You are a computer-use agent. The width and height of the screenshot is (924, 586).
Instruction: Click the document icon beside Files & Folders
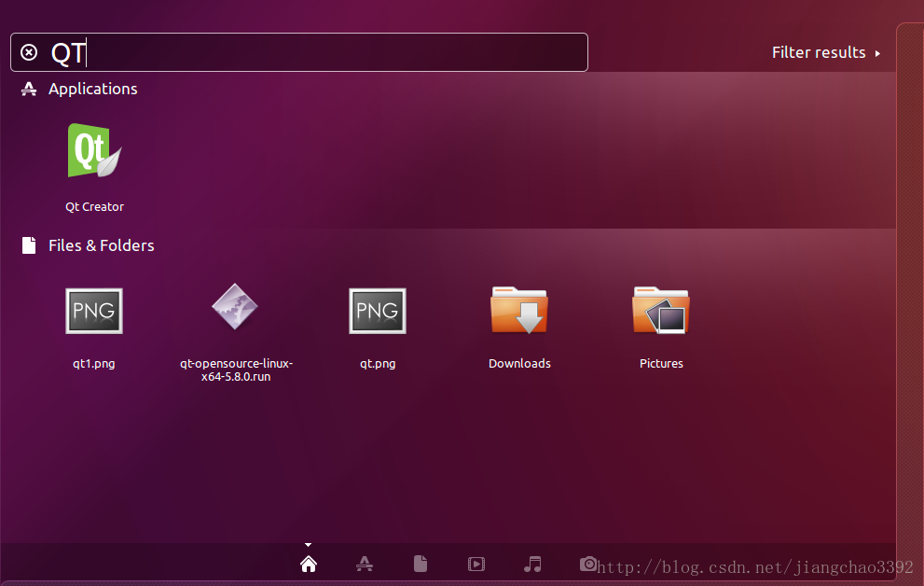point(29,245)
